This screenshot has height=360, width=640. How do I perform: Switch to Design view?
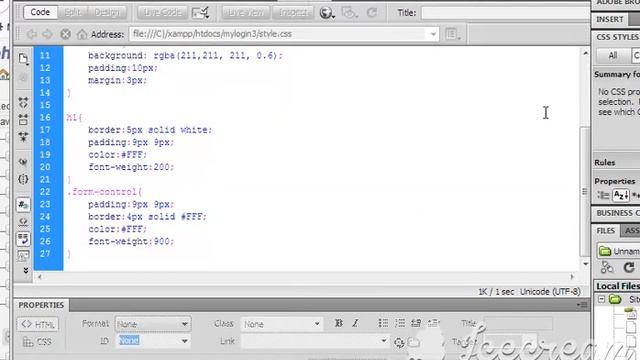(107, 12)
